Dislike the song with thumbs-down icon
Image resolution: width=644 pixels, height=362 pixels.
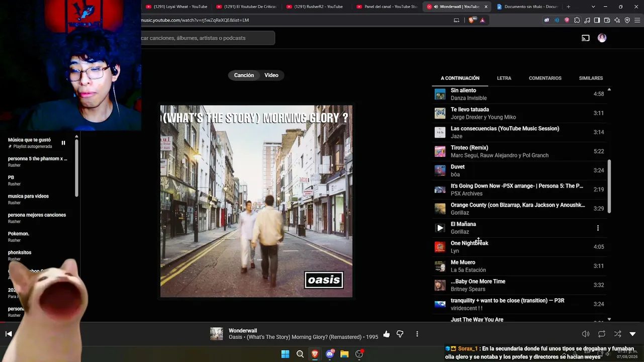[x=400, y=334]
